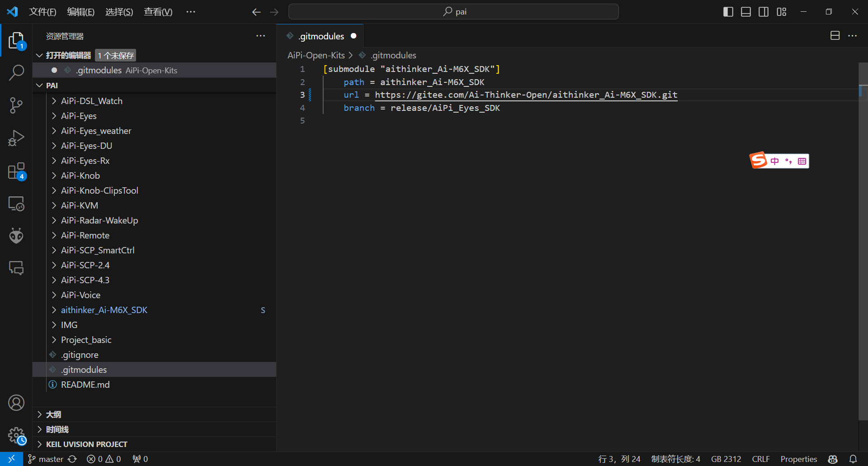868x466 pixels.
Task: Open the Sogou soft keyboard icon
Action: pos(802,161)
